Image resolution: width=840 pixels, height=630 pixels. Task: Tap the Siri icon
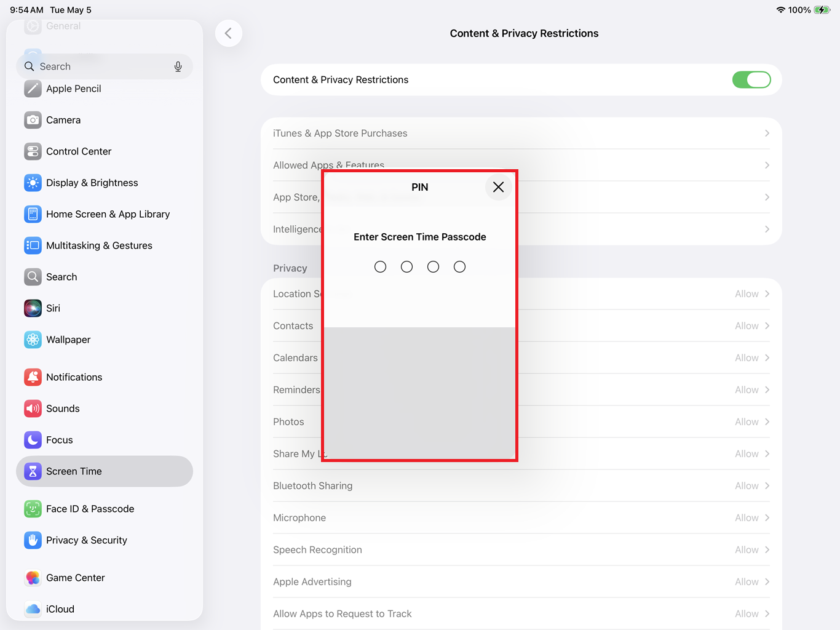[33, 308]
